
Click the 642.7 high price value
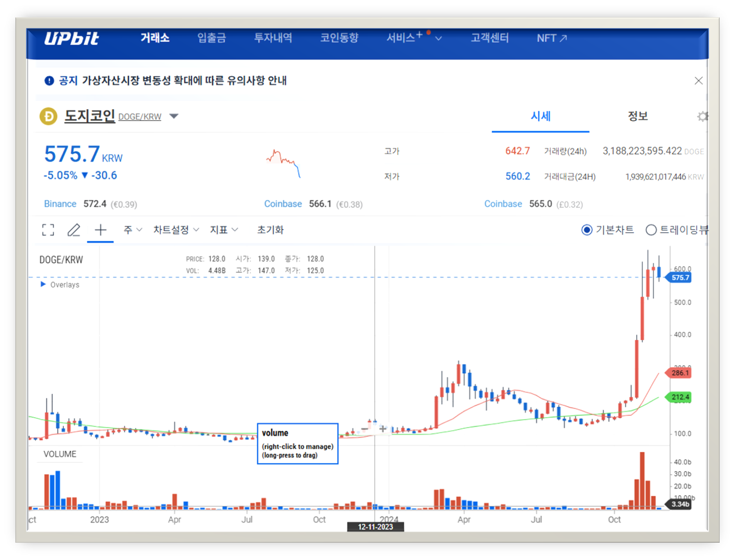pos(517,151)
